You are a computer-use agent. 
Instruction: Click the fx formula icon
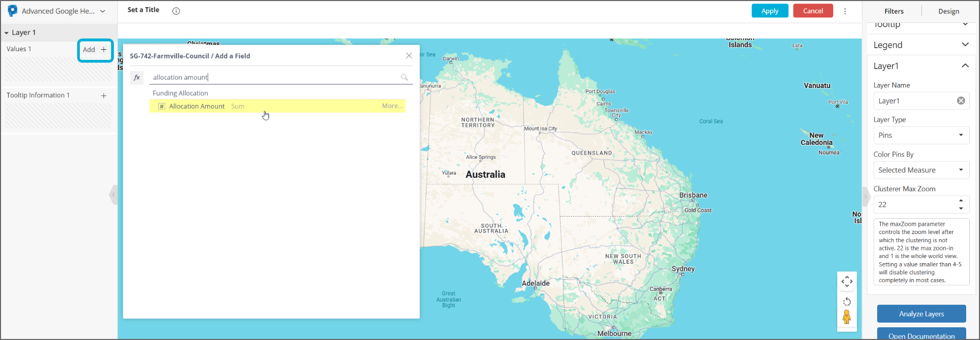click(137, 77)
